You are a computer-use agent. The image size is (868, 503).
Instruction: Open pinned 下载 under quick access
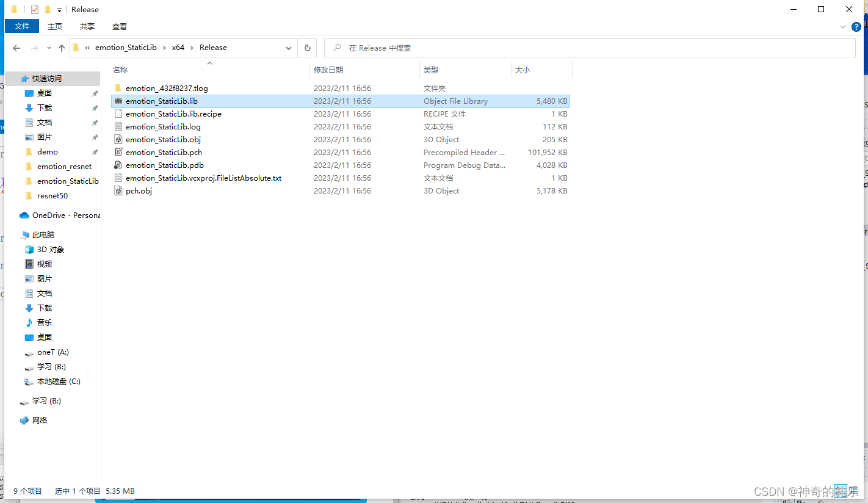tap(45, 107)
